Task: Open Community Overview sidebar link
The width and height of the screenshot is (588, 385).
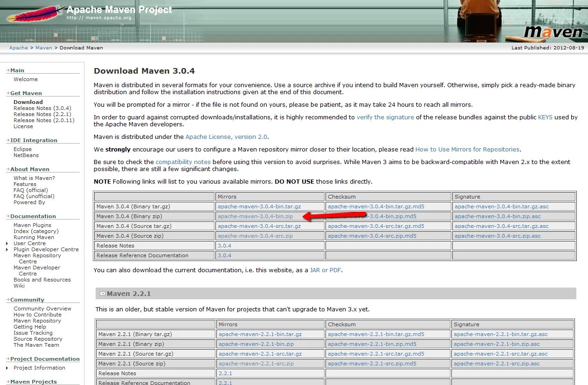Action: (42, 309)
